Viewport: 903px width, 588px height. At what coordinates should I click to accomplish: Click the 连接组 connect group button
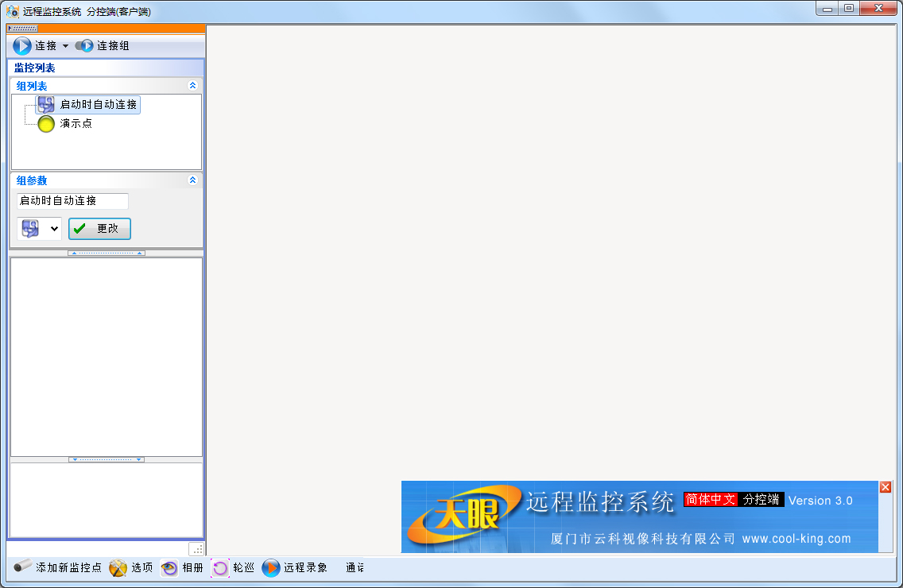[x=103, y=46]
